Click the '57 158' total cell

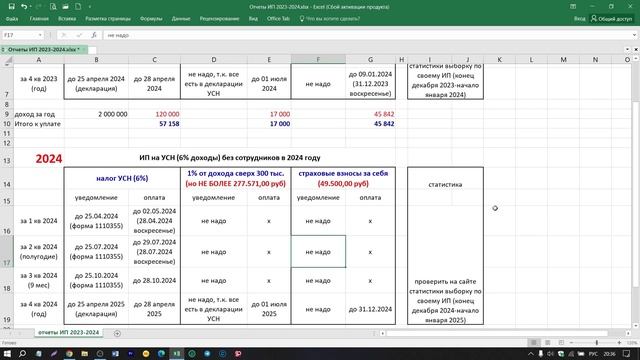click(154, 124)
